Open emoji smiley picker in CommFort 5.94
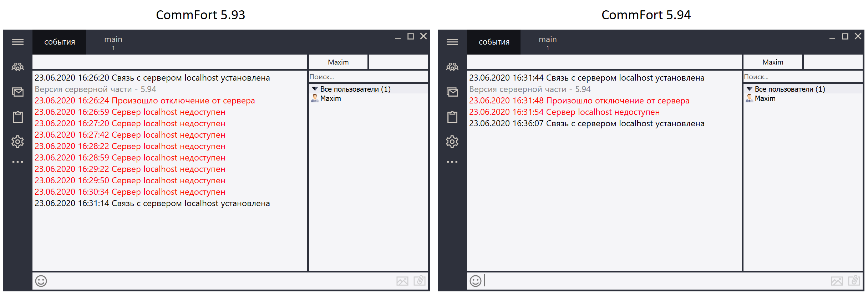Viewport: 868px width, 296px height. tap(476, 281)
